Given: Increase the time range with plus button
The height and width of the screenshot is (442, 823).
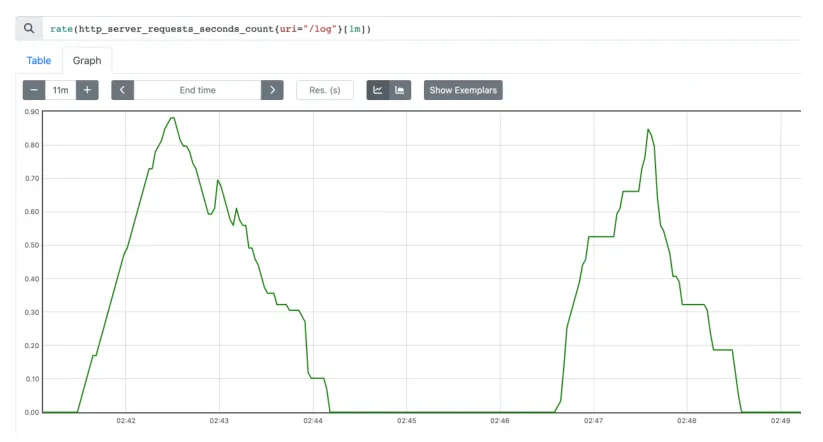Looking at the screenshot, I should pos(87,90).
